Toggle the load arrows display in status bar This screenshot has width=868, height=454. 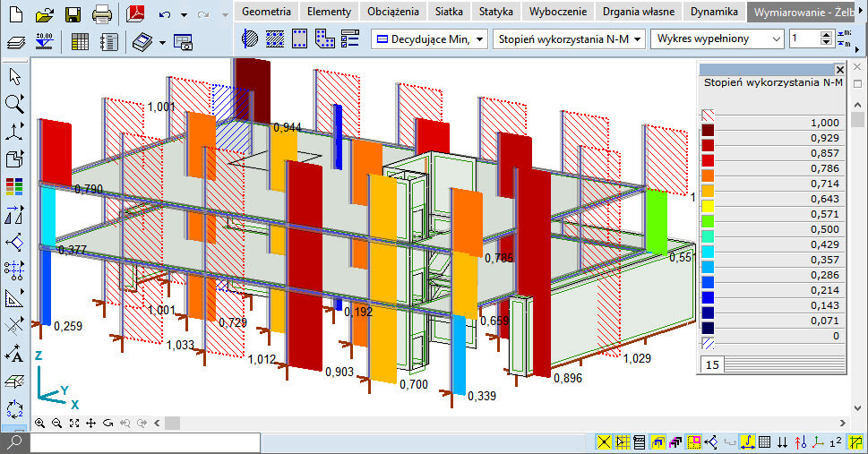pos(783,441)
